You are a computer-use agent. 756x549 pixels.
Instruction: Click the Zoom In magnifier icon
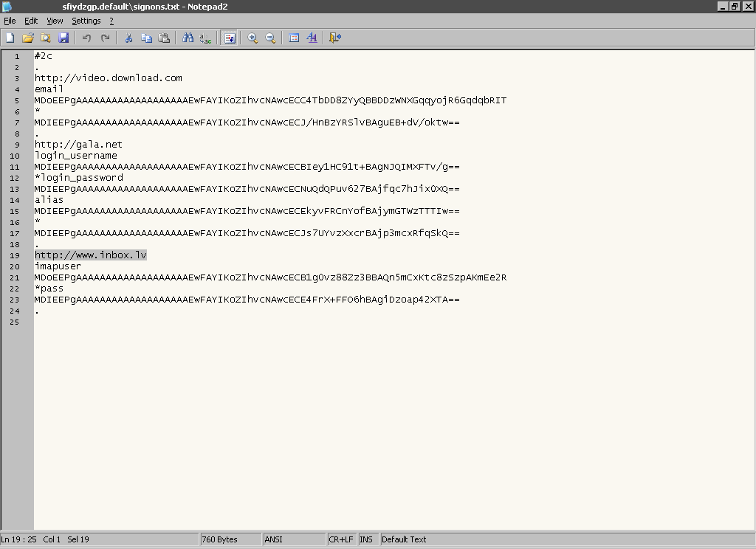(252, 38)
